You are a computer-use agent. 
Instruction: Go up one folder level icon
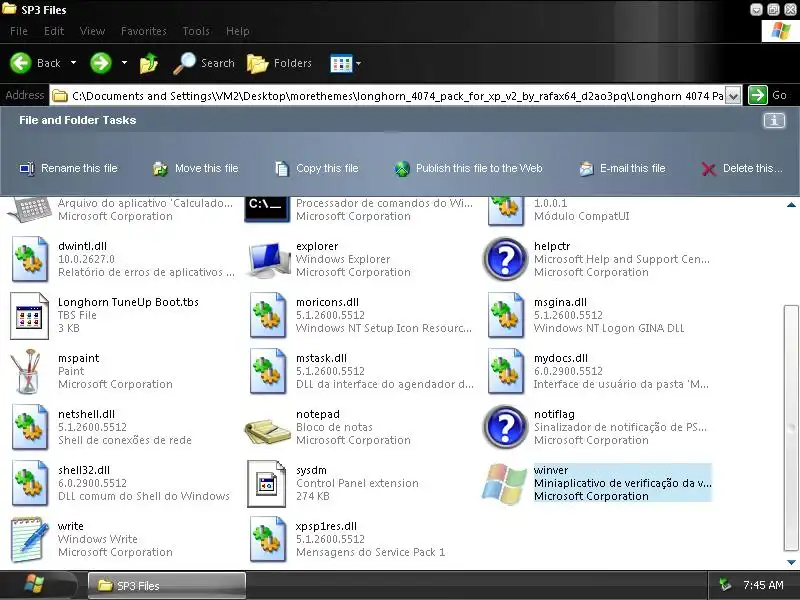[148, 64]
